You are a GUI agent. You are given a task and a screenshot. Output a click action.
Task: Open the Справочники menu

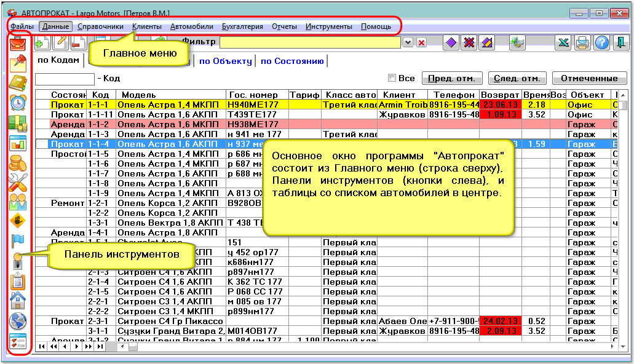100,26
